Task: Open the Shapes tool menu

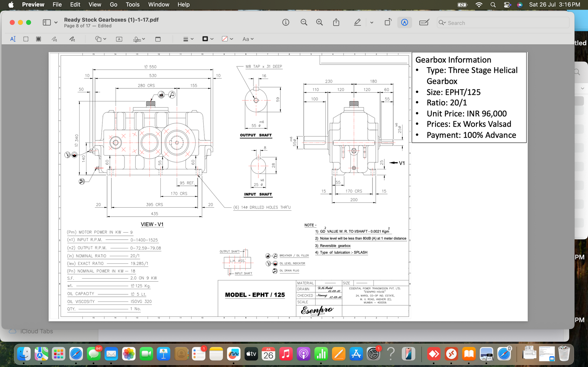Action: click(x=101, y=39)
